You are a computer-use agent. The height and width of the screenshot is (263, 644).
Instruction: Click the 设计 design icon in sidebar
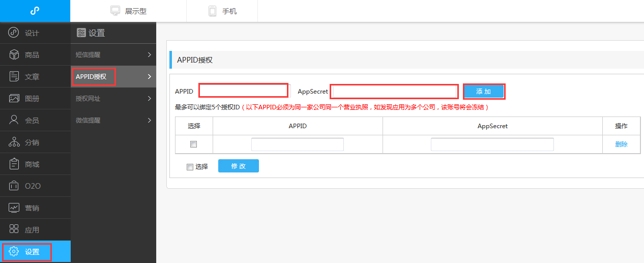14,33
